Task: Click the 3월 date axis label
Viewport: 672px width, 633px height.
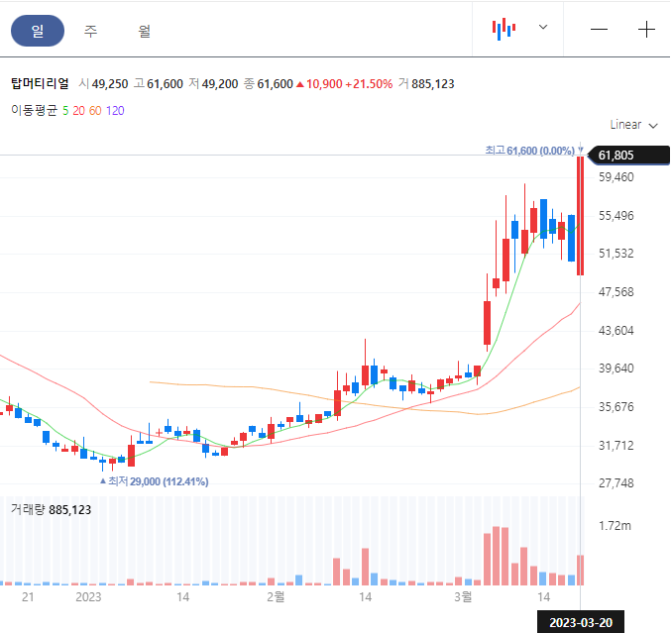Action: (x=463, y=596)
